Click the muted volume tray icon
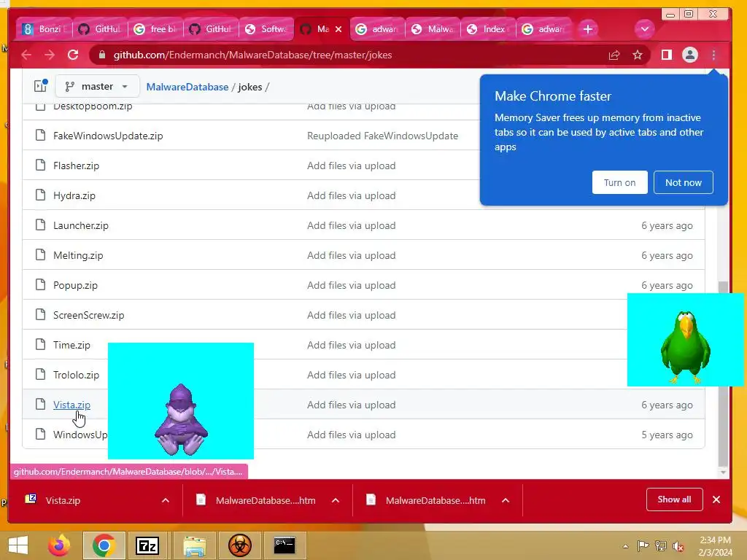The image size is (747, 560). 678,546
